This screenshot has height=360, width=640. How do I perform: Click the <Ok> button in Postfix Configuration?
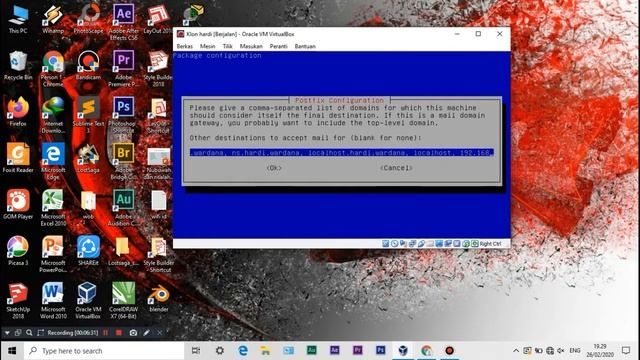[x=274, y=168]
